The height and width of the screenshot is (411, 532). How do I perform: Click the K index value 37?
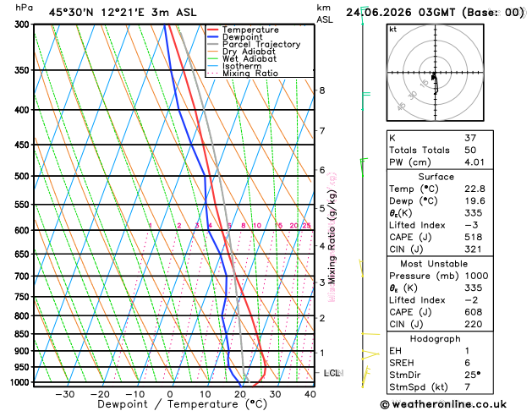point(470,138)
